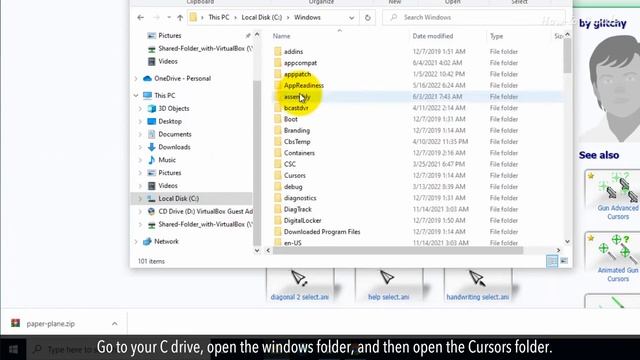The height and width of the screenshot is (360, 640).
Task: Select the appcompat folder
Action: (x=300, y=63)
